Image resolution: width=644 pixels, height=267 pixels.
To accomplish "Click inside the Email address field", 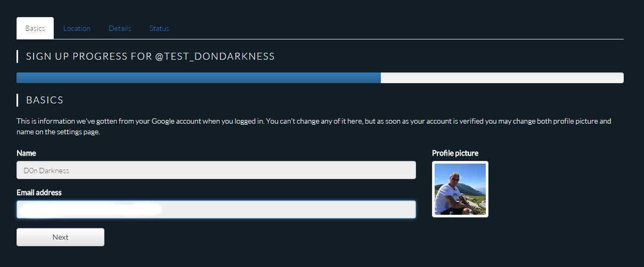I will (216, 209).
